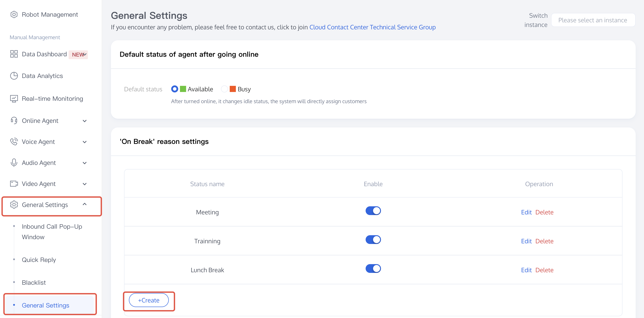Click the Audio Agent microphone icon
644x318 pixels.
(14, 163)
